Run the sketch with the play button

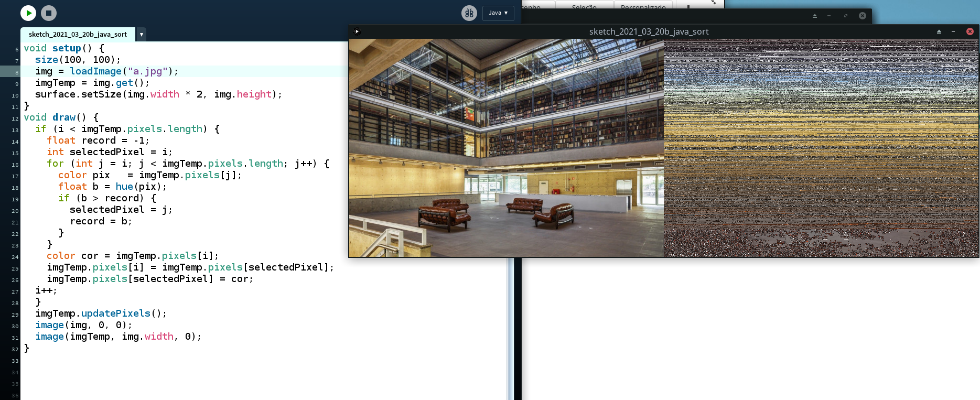point(28,13)
